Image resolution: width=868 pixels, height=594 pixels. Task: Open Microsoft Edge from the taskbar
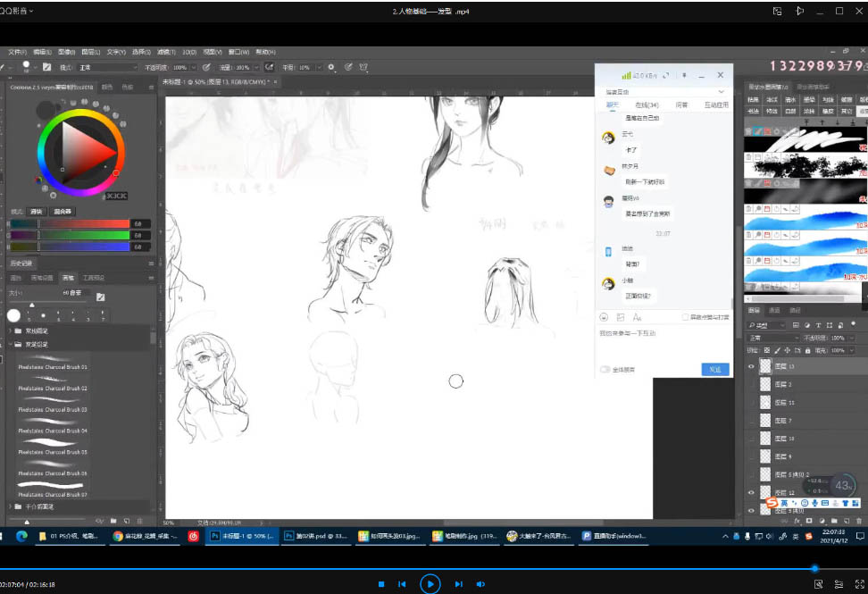tap(21, 536)
